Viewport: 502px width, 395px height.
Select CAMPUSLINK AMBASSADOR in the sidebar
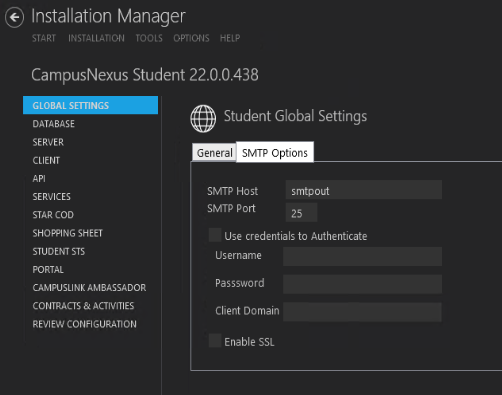point(89,288)
